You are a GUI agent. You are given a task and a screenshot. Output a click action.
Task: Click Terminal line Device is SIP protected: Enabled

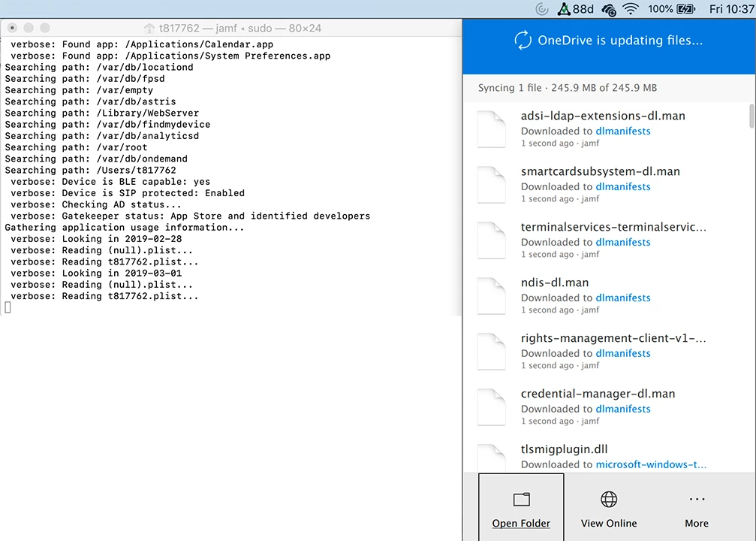click(128, 193)
